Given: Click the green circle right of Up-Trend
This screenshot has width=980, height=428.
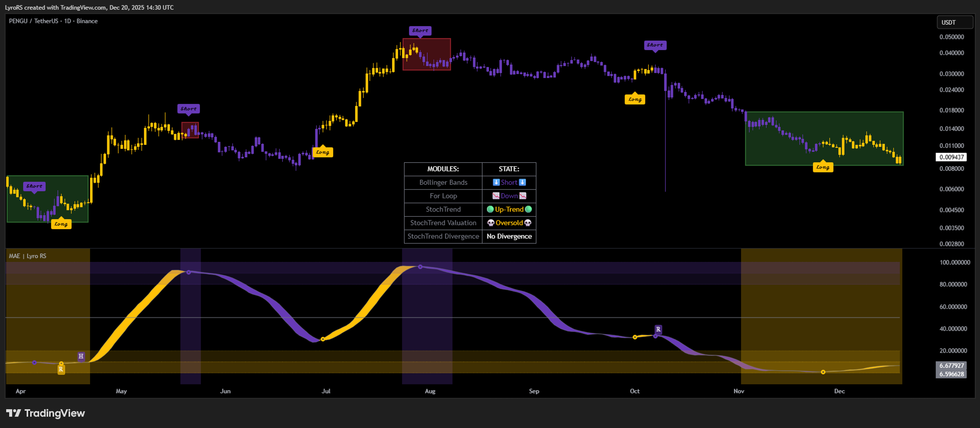Looking at the screenshot, I should click(529, 209).
